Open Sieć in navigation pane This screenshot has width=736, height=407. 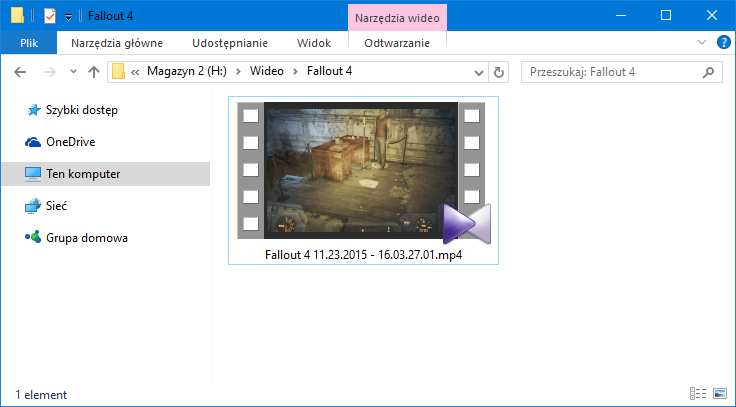[56, 206]
